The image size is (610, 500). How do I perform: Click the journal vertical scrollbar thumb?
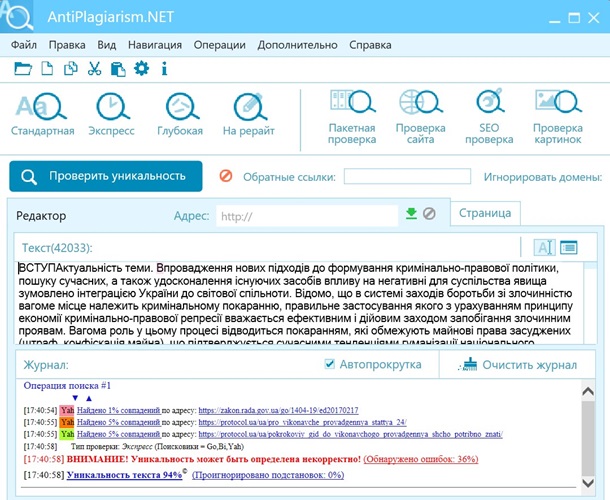coord(588,438)
